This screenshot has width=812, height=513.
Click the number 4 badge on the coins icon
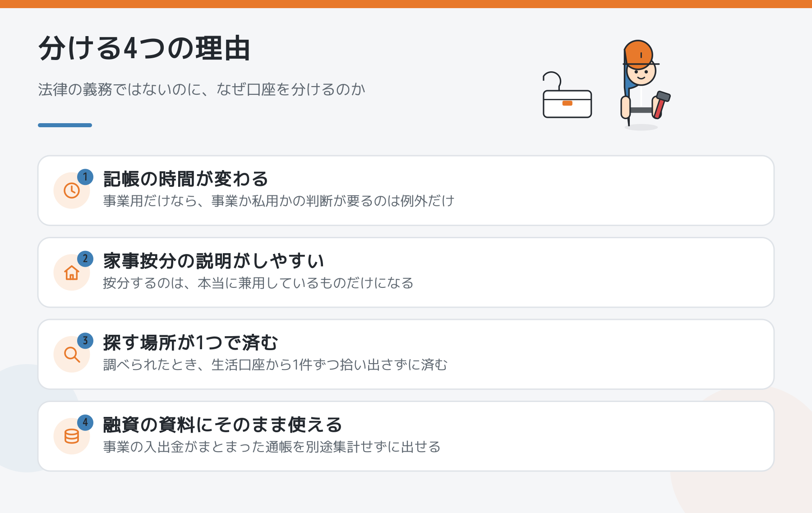click(x=85, y=423)
